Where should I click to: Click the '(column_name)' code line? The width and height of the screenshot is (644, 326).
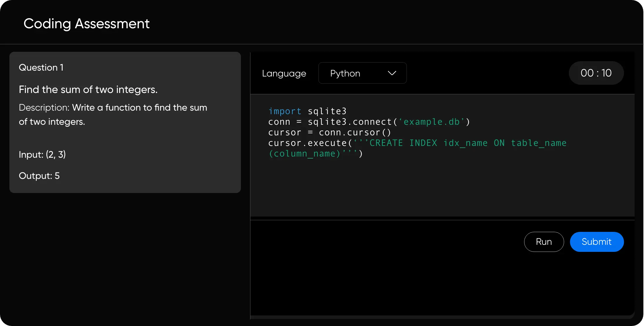tap(316, 154)
